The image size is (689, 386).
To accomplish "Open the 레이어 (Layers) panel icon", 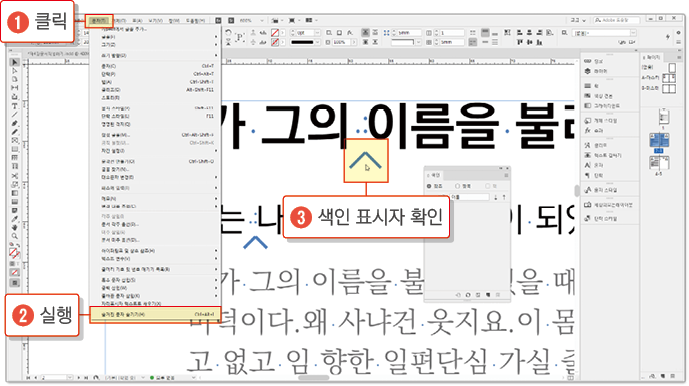I will tap(587, 71).
